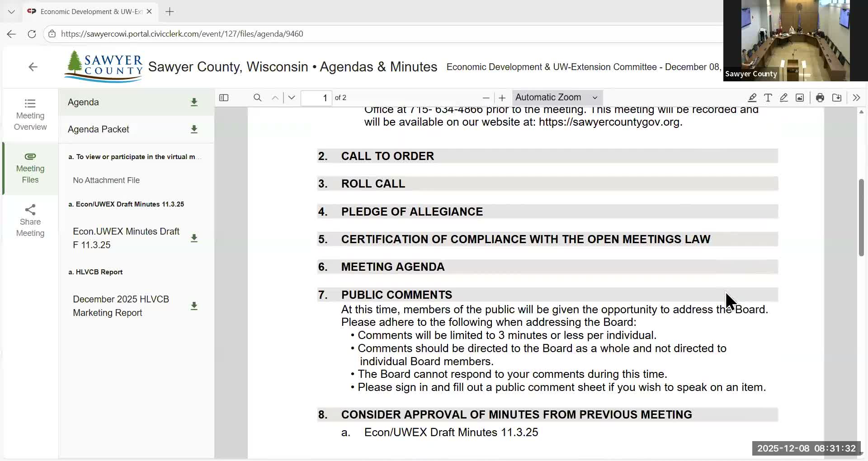Viewport: 868px width, 461px height.
Task: Toggle the PDF viewer sidebar
Action: [224, 98]
